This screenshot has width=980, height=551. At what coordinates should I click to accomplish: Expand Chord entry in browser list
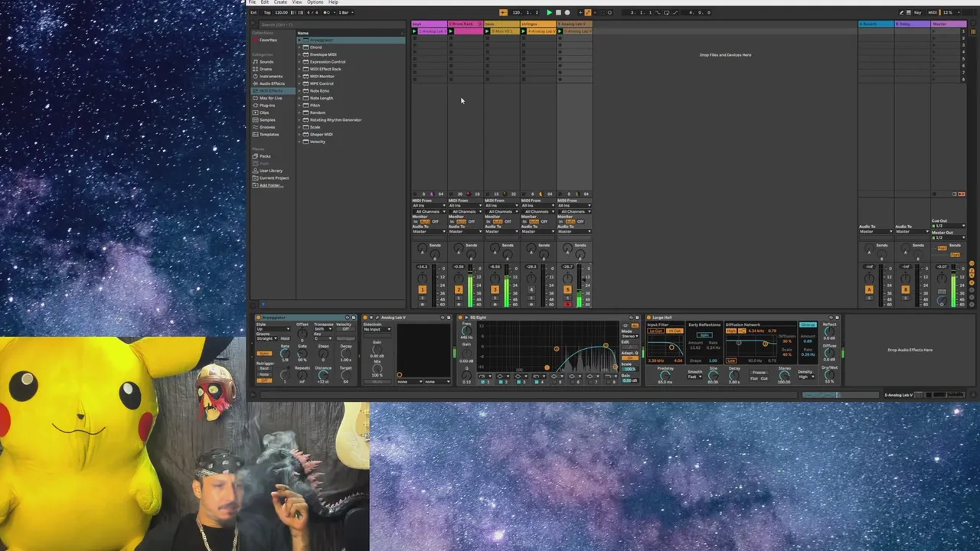(x=300, y=47)
